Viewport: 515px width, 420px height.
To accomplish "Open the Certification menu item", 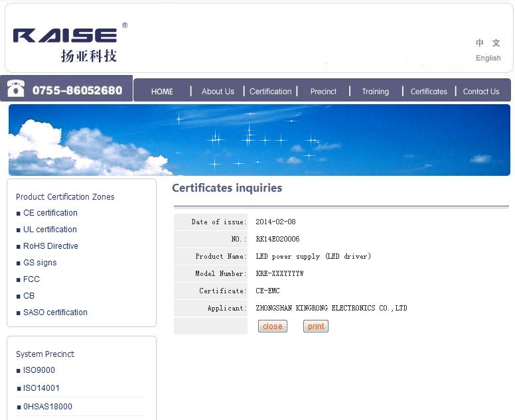I will [270, 92].
